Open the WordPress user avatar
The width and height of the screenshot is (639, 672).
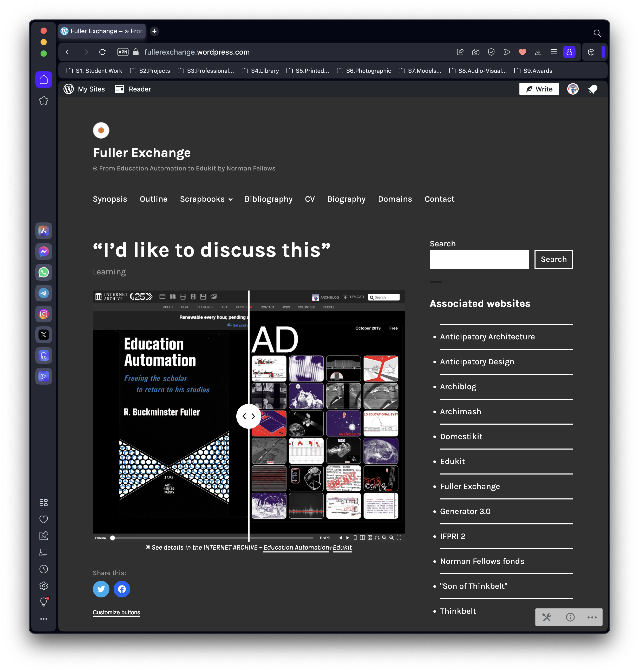coord(573,89)
